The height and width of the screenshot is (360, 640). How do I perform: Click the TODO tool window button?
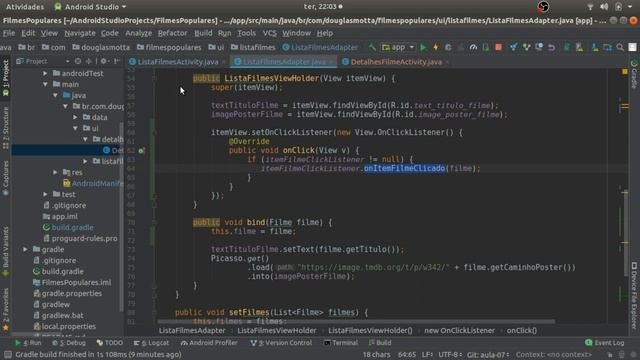click(109, 343)
